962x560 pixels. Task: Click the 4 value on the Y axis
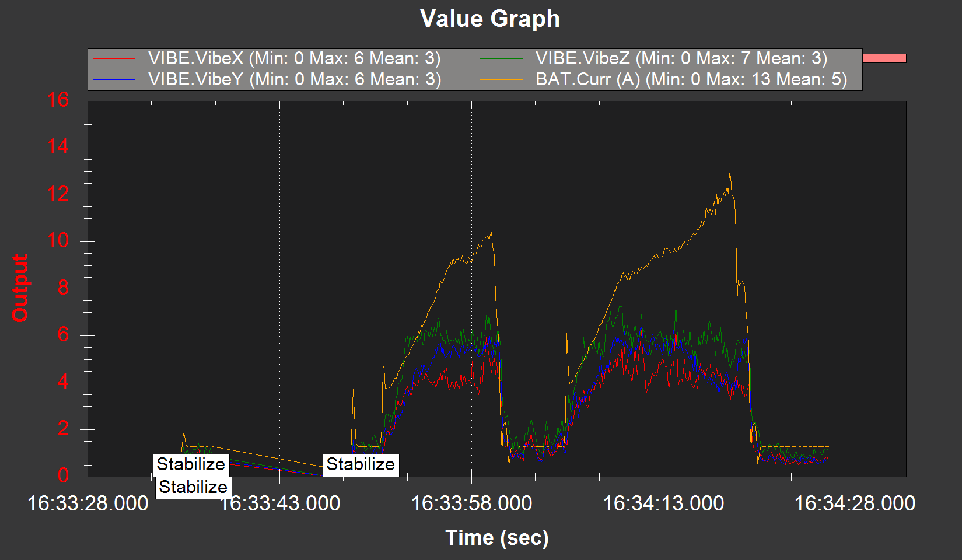point(64,382)
